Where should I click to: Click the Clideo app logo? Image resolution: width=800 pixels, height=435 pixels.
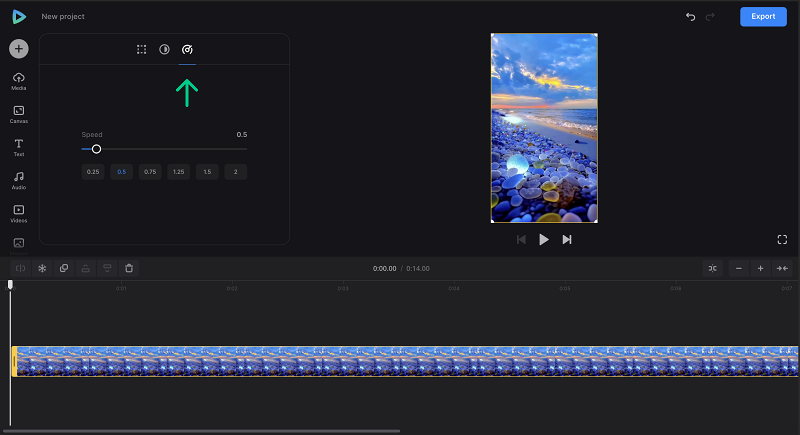tap(19, 17)
